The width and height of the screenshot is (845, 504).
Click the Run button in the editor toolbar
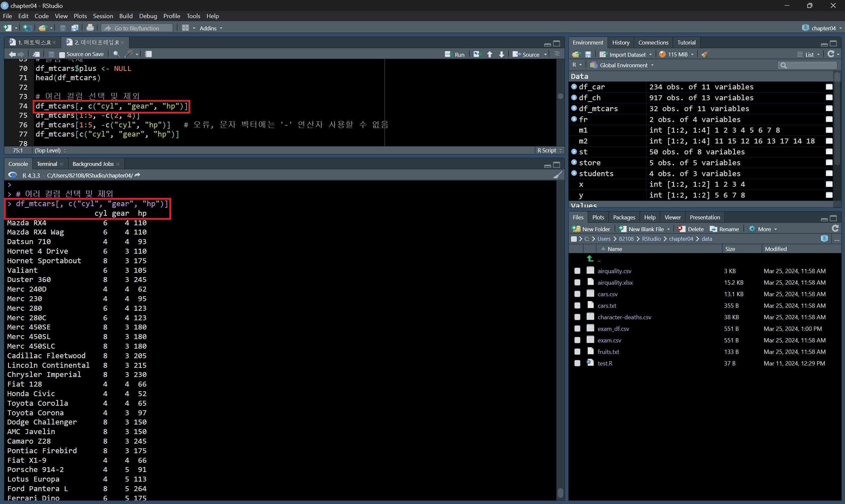pyautogui.click(x=455, y=54)
